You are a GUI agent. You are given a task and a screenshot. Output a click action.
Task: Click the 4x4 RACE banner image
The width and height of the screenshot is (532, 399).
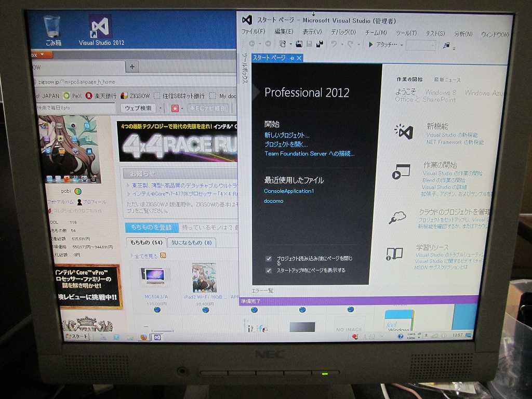(x=178, y=141)
